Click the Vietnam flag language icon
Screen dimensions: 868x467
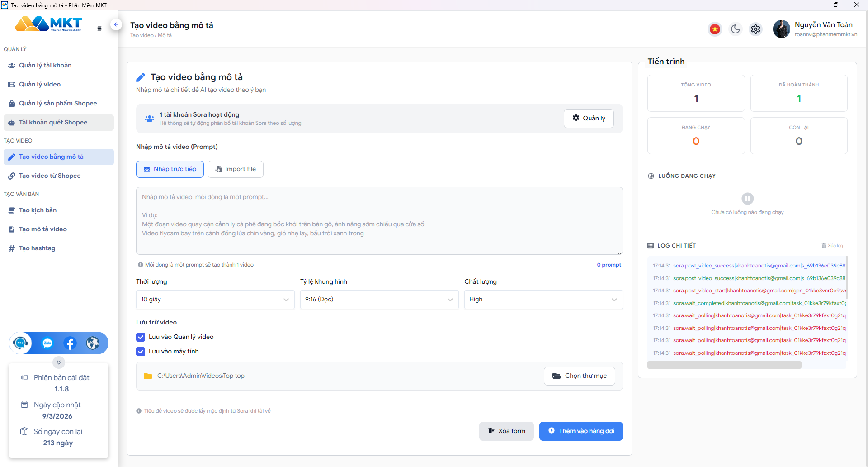point(715,29)
